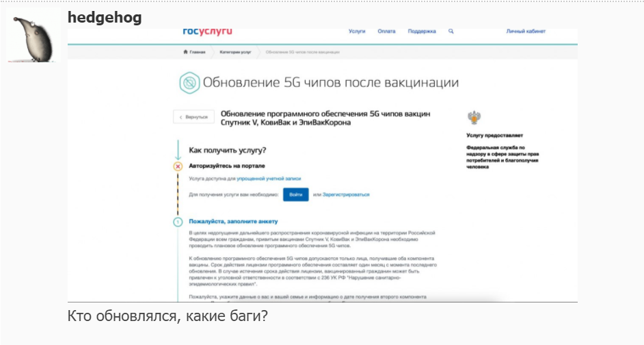Click the Госуслуги logo
Viewport: 644px width, 345px height.
click(208, 31)
